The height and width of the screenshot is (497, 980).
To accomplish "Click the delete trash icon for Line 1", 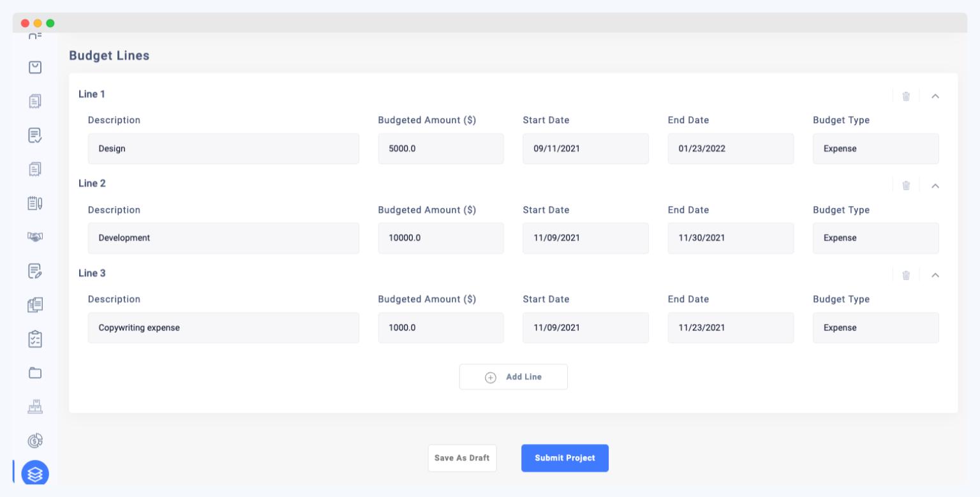I will click(x=906, y=96).
